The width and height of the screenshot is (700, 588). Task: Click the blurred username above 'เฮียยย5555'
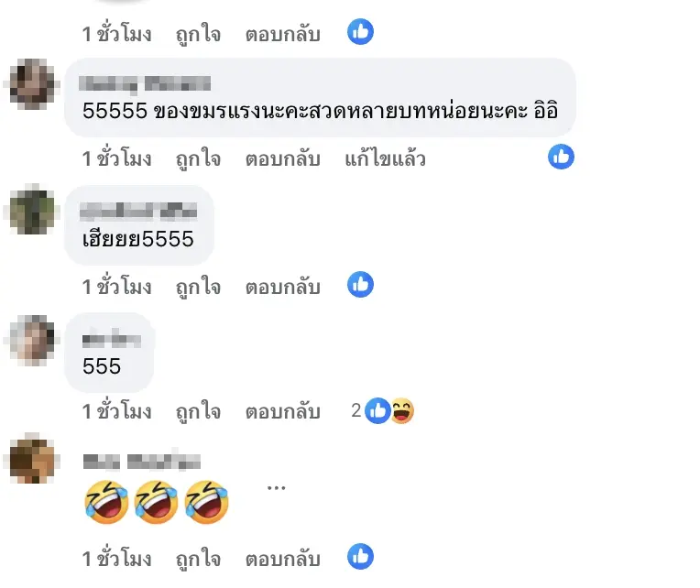pos(138,212)
